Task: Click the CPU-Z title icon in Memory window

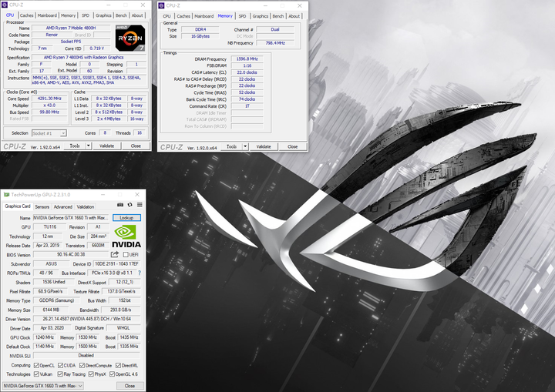Action: (x=161, y=5)
